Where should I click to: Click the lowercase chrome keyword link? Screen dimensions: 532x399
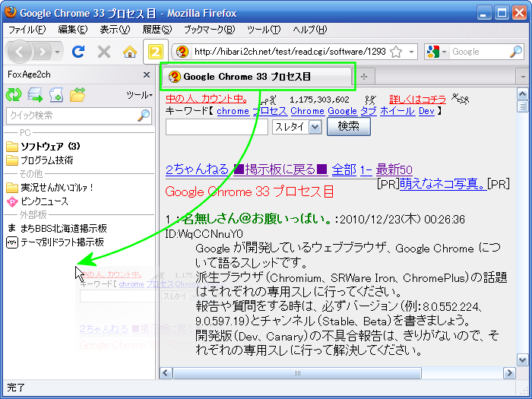point(233,111)
